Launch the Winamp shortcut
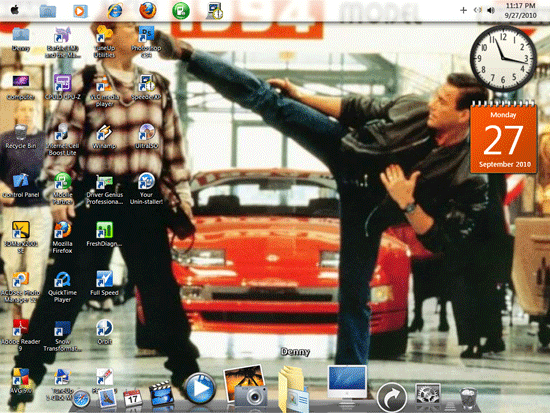This screenshot has height=413, width=550. pos(105,136)
